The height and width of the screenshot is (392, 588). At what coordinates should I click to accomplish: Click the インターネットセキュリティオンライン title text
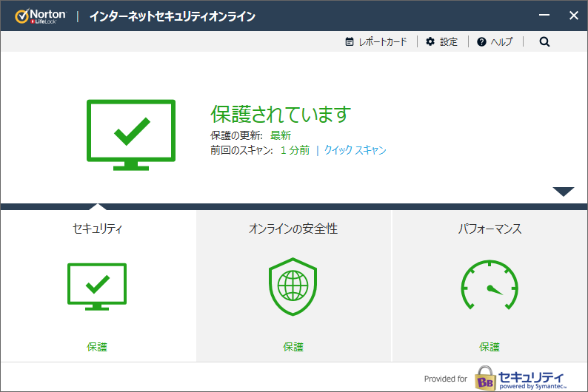pyautogui.click(x=173, y=16)
